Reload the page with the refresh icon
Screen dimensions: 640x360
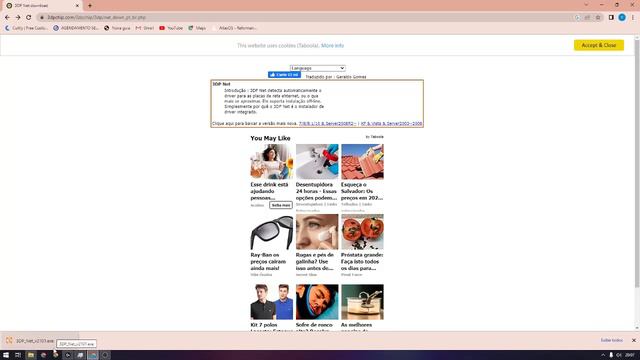[29, 18]
